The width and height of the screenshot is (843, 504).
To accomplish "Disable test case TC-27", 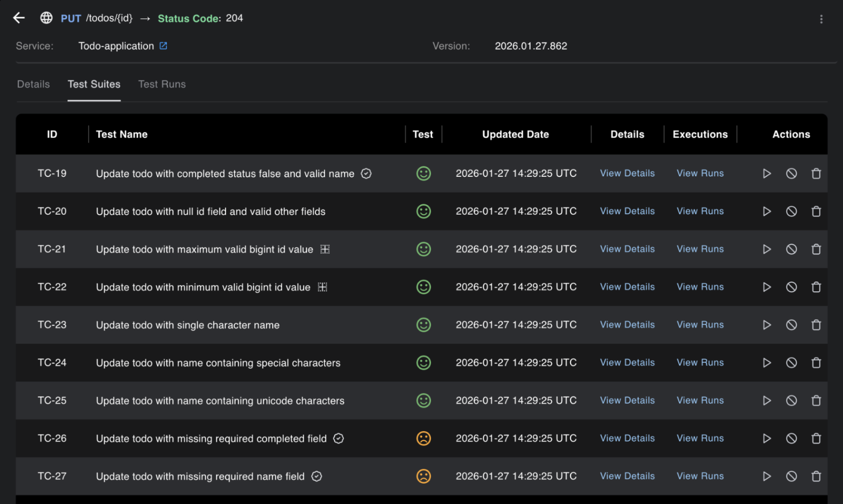I will [791, 476].
